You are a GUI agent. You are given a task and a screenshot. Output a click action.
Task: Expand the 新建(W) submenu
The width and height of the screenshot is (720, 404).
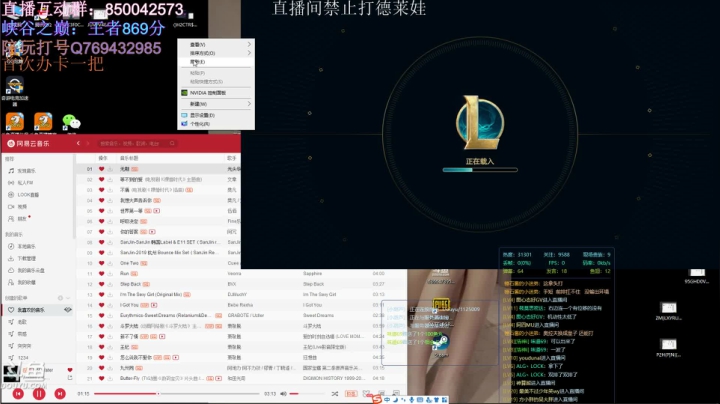216,104
